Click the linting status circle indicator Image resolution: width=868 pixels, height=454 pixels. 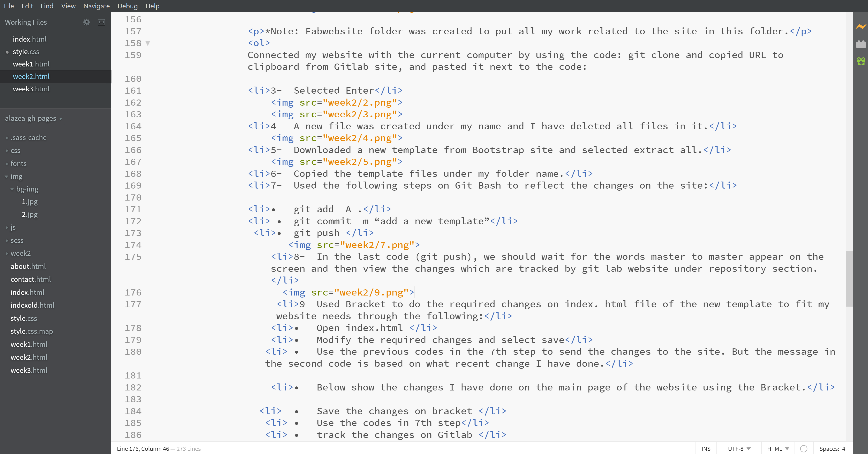[x=804, y=449]
